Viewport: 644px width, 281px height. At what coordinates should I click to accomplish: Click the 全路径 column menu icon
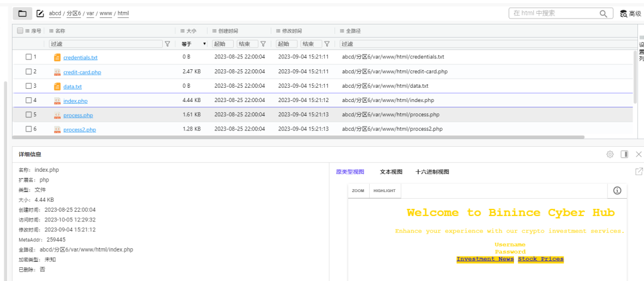click(x=342, y=31)
